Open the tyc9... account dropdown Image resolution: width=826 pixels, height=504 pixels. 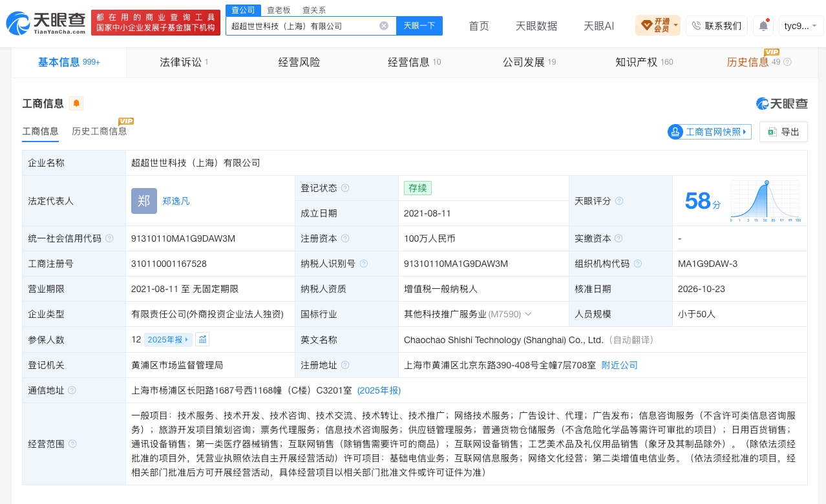[801, 26]
